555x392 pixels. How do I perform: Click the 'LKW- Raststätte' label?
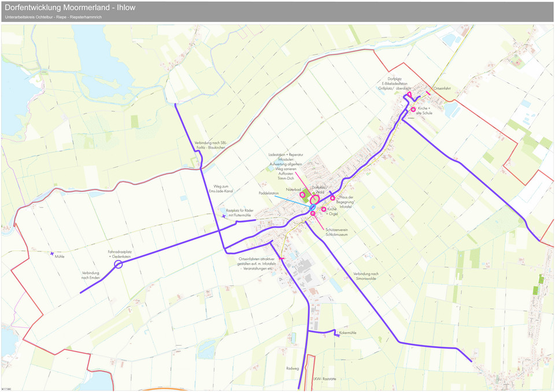point(324,379)
